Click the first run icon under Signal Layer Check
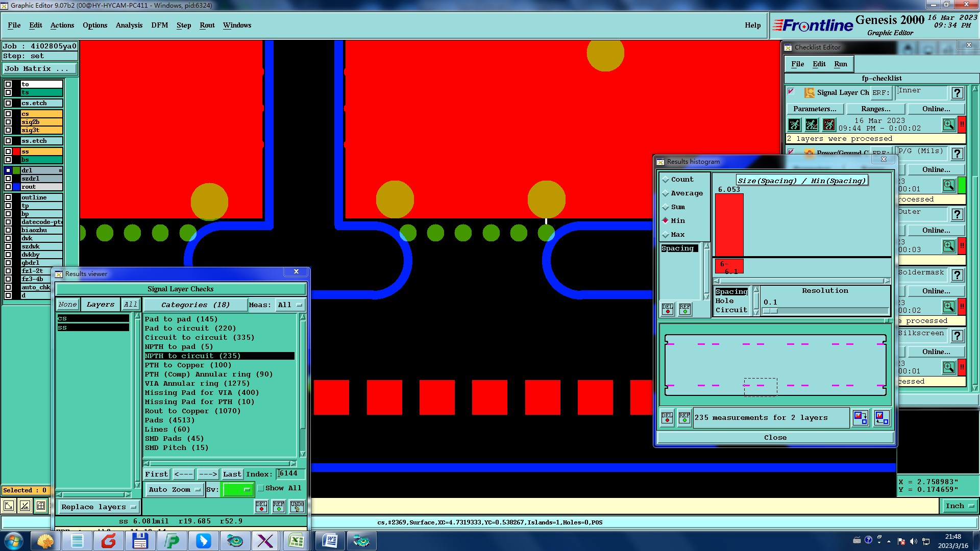Image resolution: width=980 pixels, height=551 pixels. (795, 124)
